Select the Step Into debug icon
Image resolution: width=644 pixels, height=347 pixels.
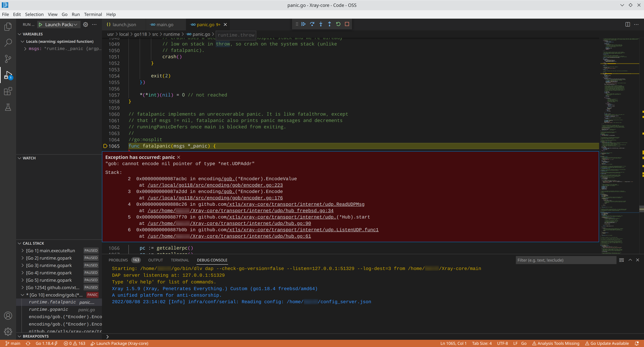pyautogui.click(x=321, y=24)
